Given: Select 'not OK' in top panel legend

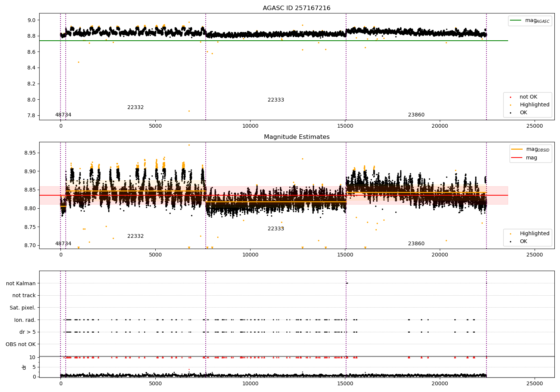Looking at the screenshot, I should pyautogui.click(x=528, y=97).
